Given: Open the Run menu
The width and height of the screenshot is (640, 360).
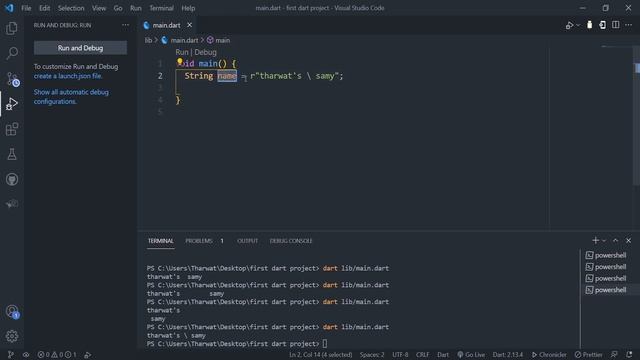Looking at the screenshot, I should [x=136, y=8].
